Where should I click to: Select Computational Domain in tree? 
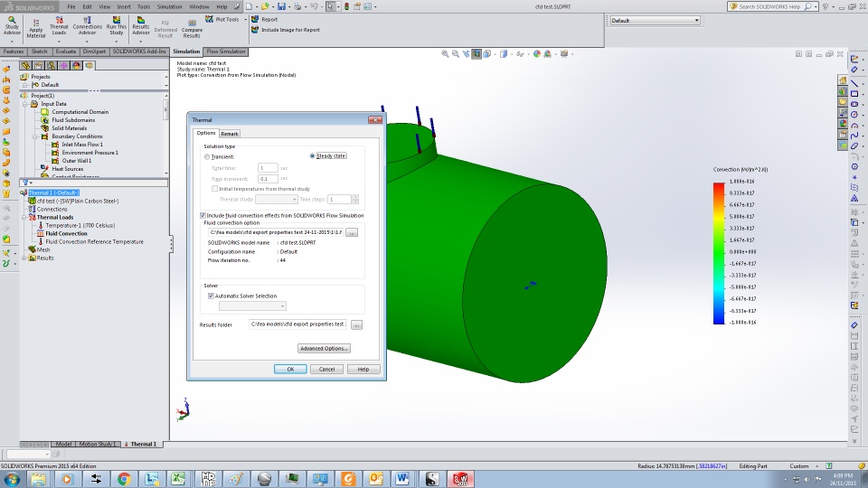pos(75,112)
